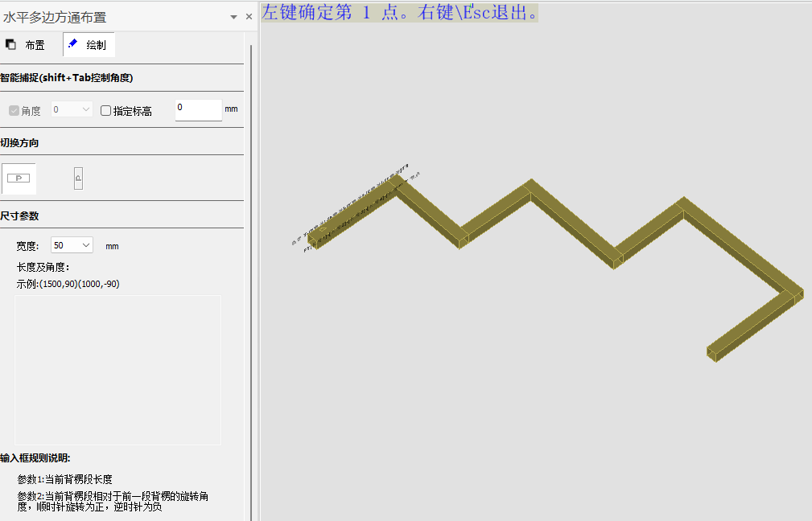The image size is (812, 521).
Task: Toggle the 角度 checkbox
Action: click(x=14, y=111)
